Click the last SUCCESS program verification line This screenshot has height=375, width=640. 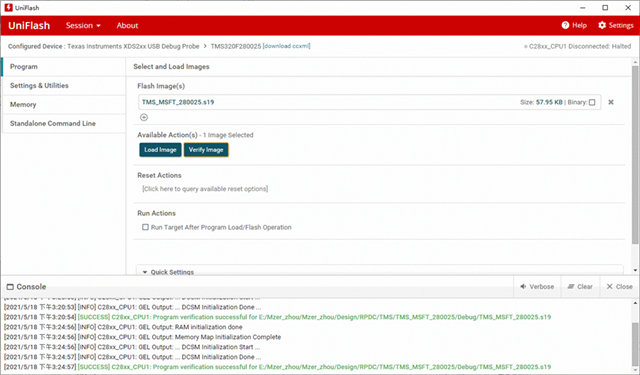click(278, 367)
